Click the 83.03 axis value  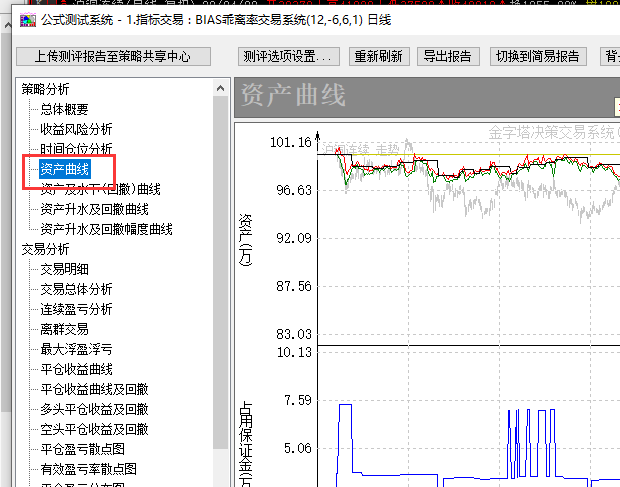(x=294, y=334)
